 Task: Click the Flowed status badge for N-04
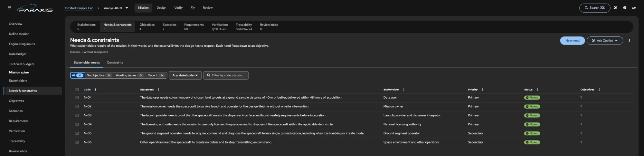532,124
